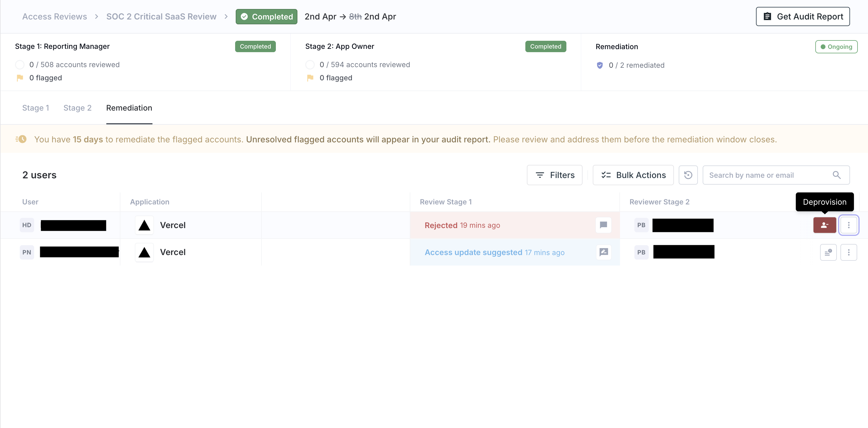Switch to the Stage 1 tab
Image resolution: width=868 pixels, height=428 pixels.
[x=36, y=108]
